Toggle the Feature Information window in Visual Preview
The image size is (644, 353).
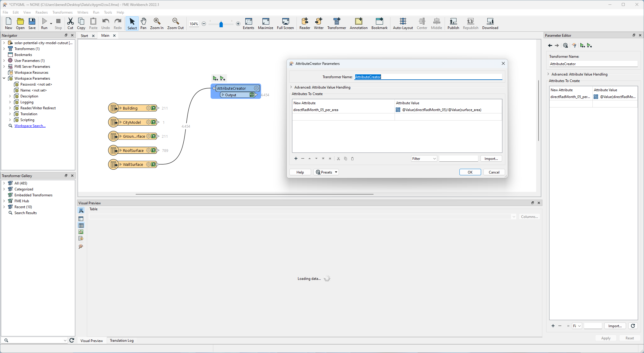(81, 239)
